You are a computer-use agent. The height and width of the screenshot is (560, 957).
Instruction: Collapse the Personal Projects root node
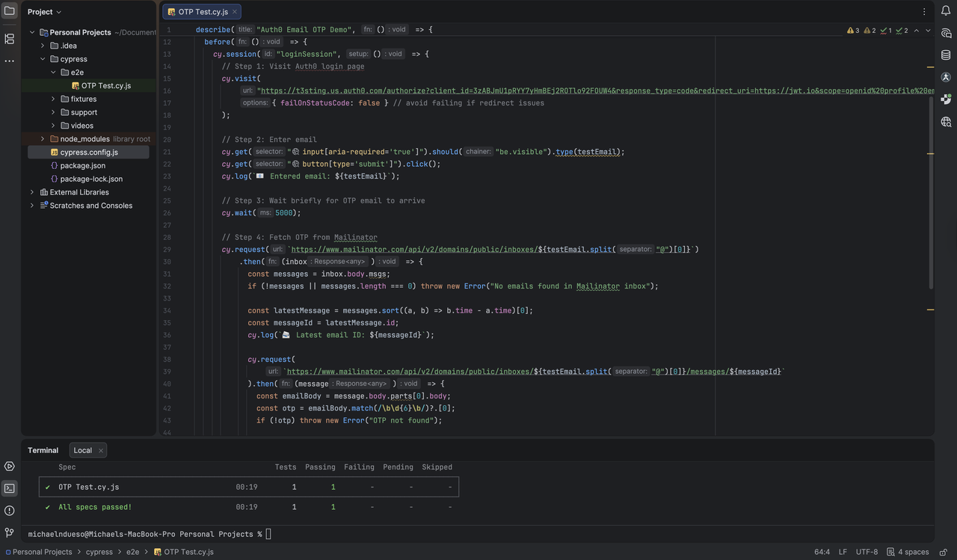pyautogui.click(x=32, y=32)
